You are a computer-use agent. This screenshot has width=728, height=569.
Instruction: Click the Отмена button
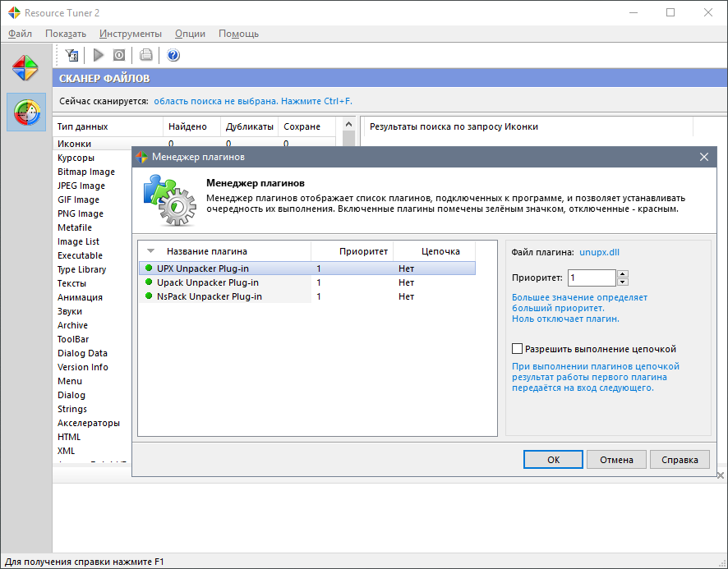pos(616,460)
